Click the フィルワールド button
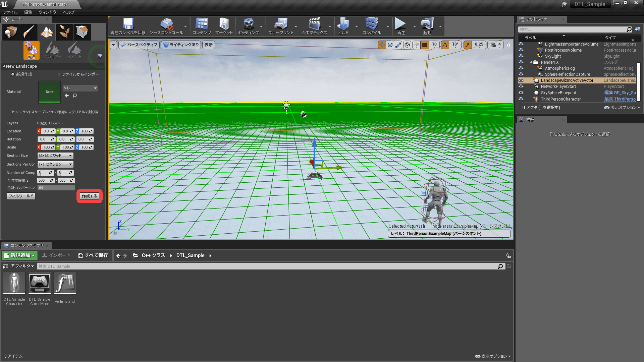644x362 pixels. click(x=21, y=196)
